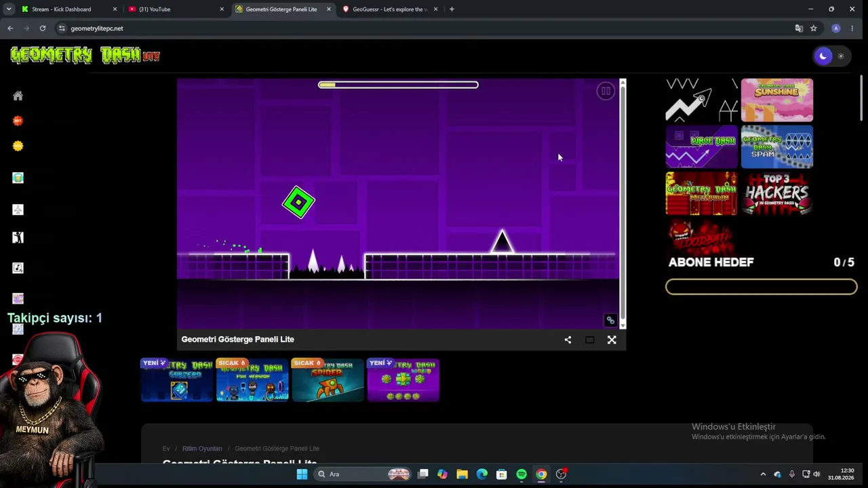This screenshot has height=488, width=868.
Task: Open the Geometry Dash Meltdown thumbnail
Action: pyautogui.click(x=701, y=193)
